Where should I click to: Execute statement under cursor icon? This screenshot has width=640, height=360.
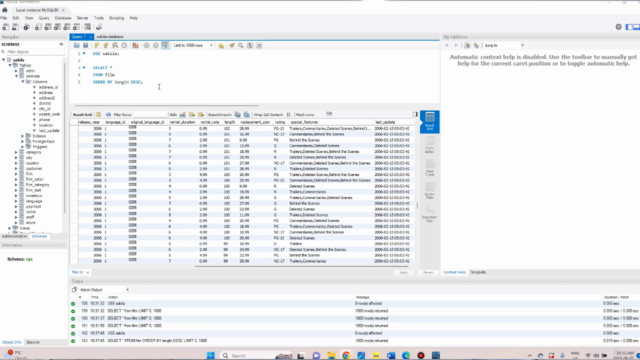pos(106,45)
